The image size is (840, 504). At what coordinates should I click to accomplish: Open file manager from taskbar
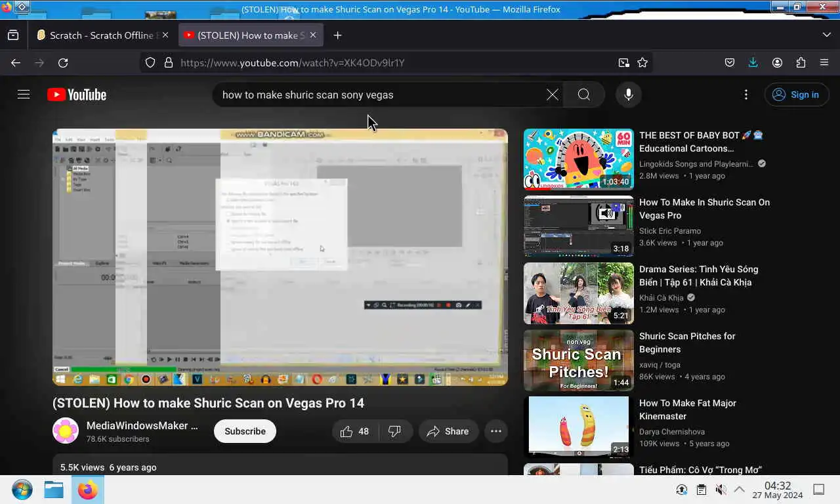tap(54, 490)
